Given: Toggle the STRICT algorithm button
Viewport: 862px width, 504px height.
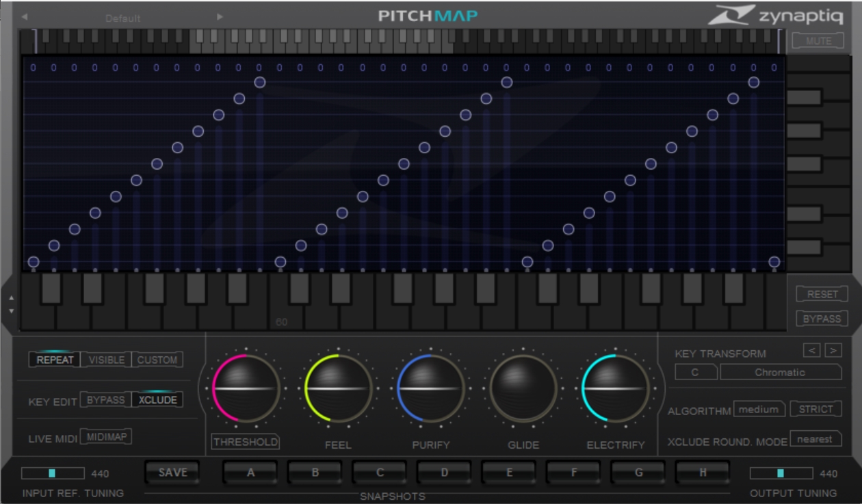Looking at the screenshot, I should pos(815,409).
